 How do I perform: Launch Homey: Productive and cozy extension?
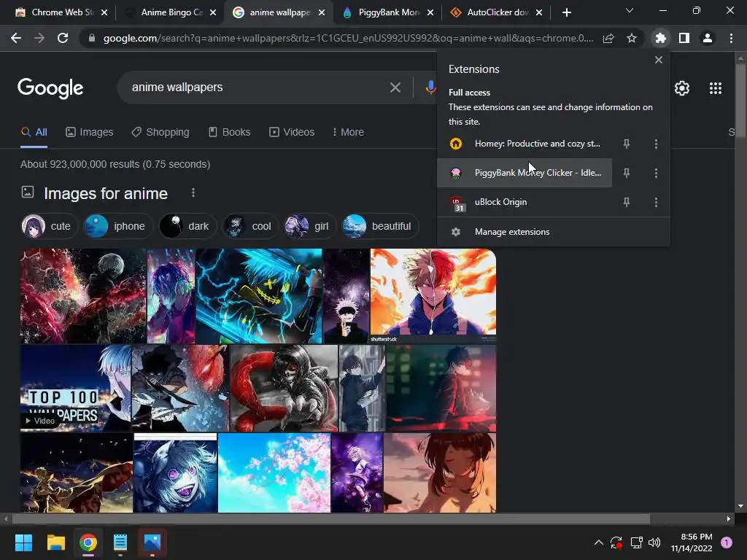click(525, 144)
